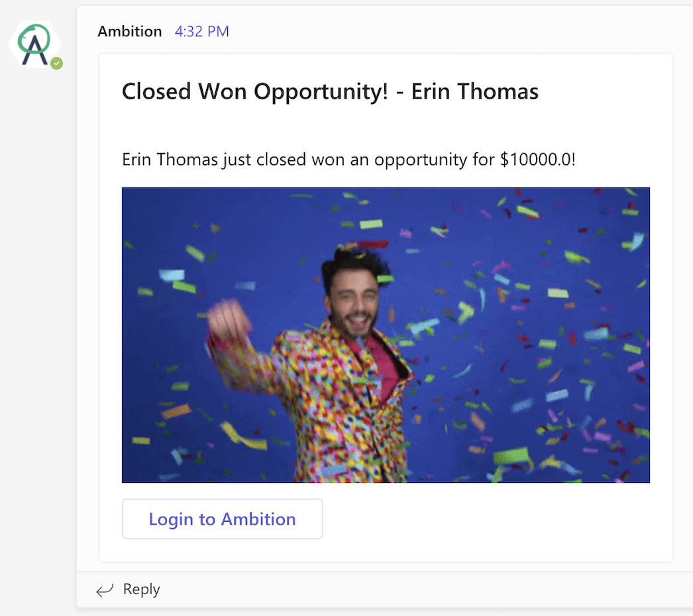Click the word 'opportunity' in message body
693x616 pixels.
point(421,160)
